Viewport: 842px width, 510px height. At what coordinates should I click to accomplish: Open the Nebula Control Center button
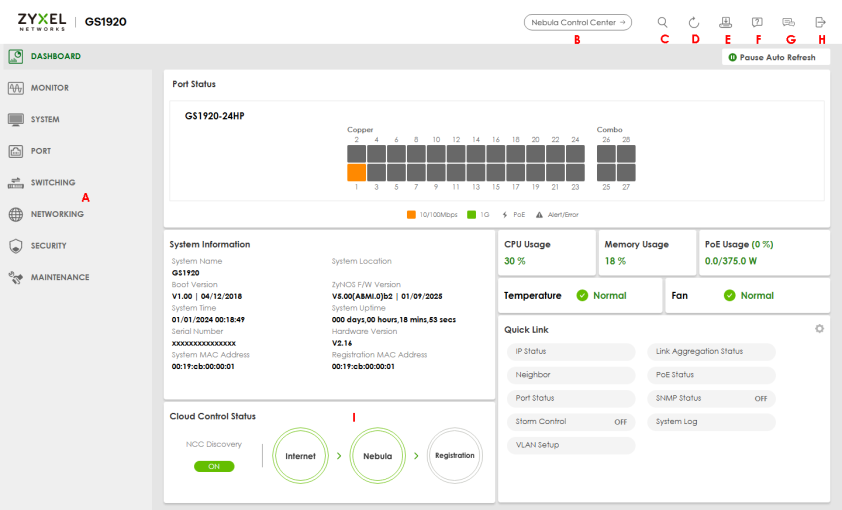pos(578,23)
